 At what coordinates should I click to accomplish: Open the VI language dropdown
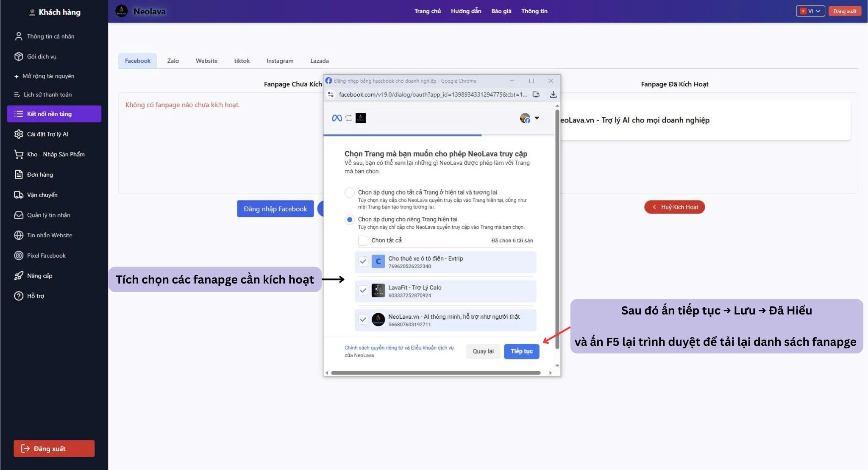810,11
